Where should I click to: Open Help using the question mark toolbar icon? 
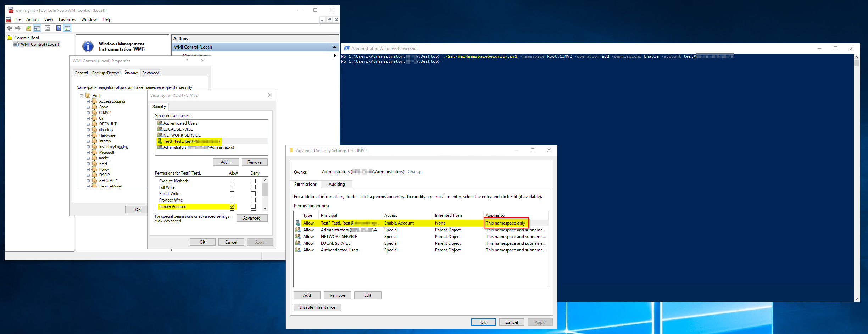(x=59, y=28)
